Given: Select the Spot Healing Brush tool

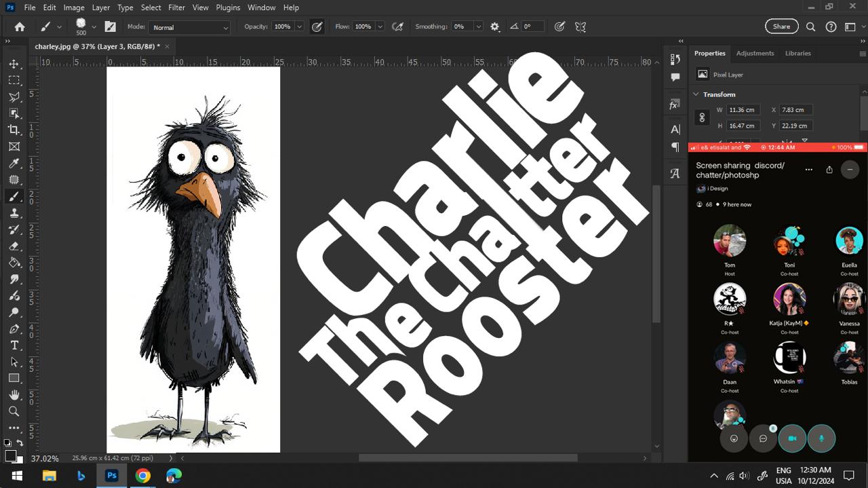Looking at the screenshot, I should (14, 180).
